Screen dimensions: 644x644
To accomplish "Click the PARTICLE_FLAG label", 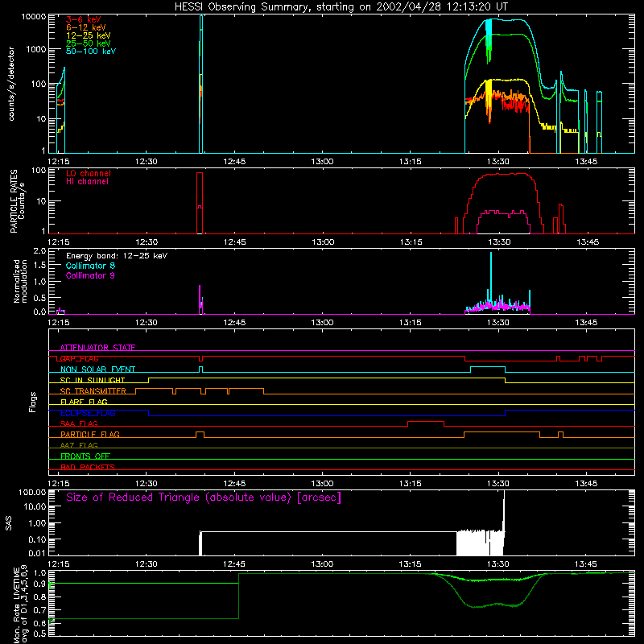I will click(90, 435).
